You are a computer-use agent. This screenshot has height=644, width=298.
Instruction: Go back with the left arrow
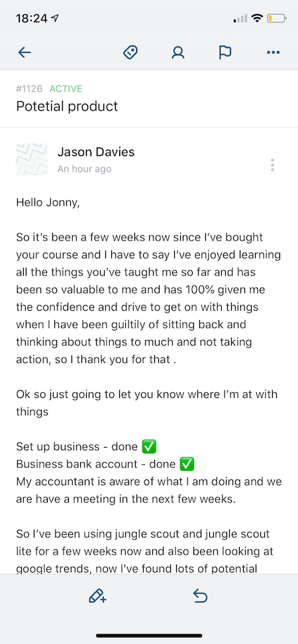click(25, 53)
